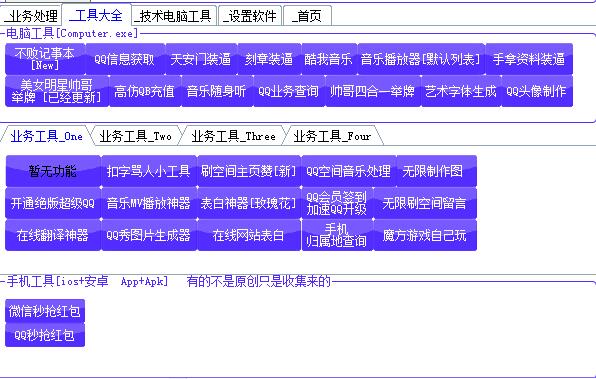This screenshot has width=596, height=379.
Task: Switch to the 业务处理 tab
Action: pos(31,16)
